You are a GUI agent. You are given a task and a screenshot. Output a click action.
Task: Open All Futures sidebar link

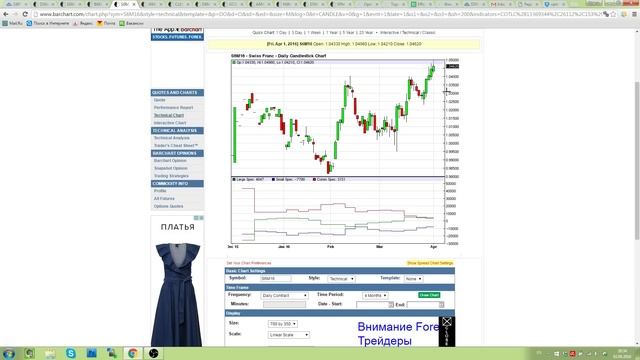pos(164,199)
